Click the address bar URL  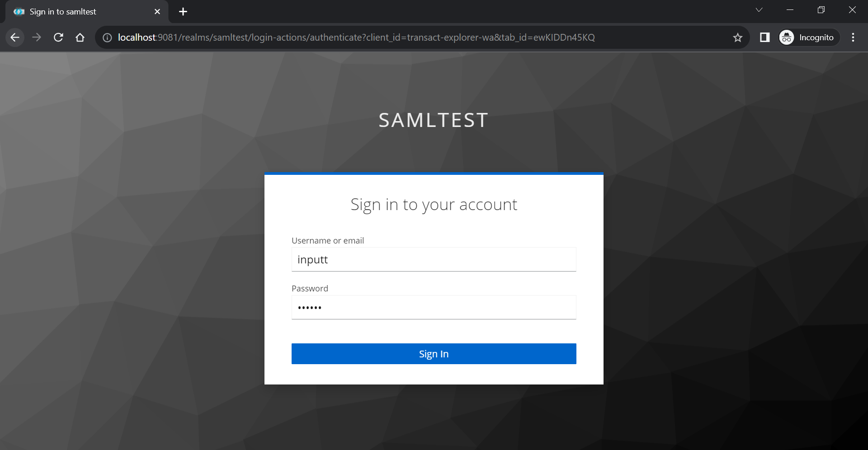point(356,37)
